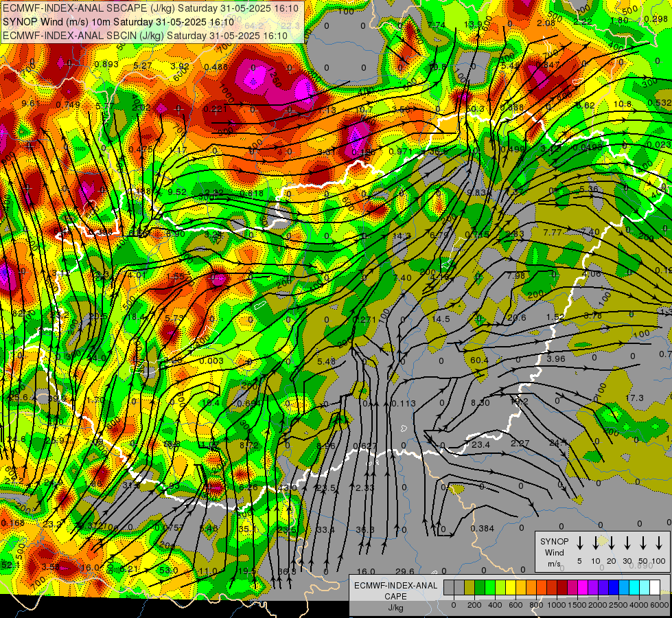This screenshot has width=672, height=618.
Task: Click the '1500' tick label on CAPE colorbar
Action: tap(578, 605)
